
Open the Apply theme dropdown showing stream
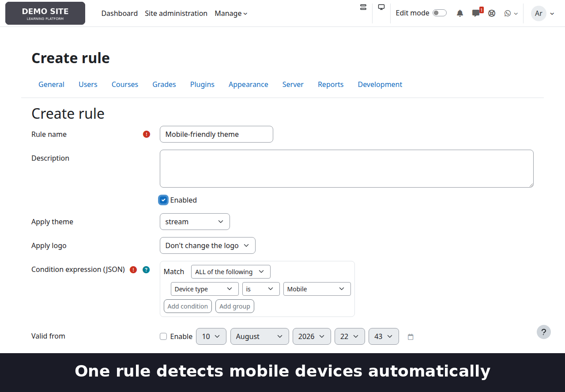pyautogui.click(x=195, y=222)
